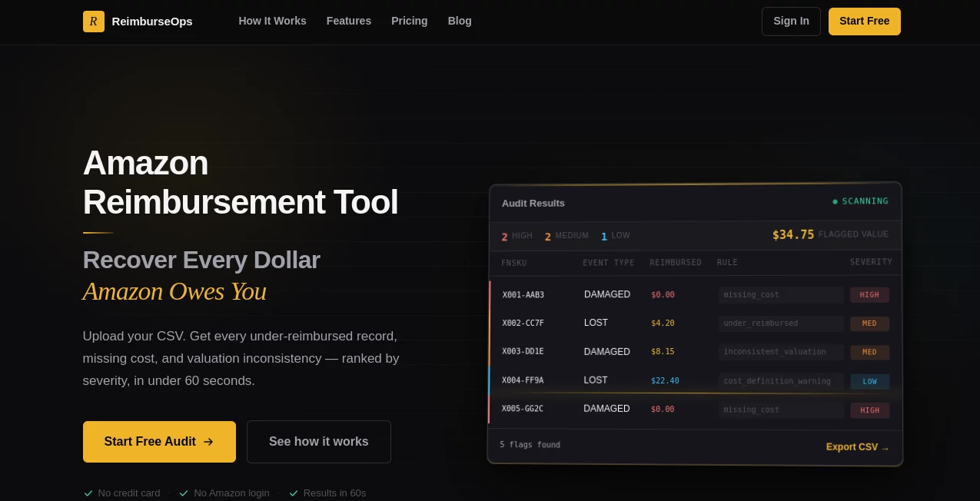Click the No Amazon login text
The width and height of the screenshot is (980, 501).
(x=231, y=493)
